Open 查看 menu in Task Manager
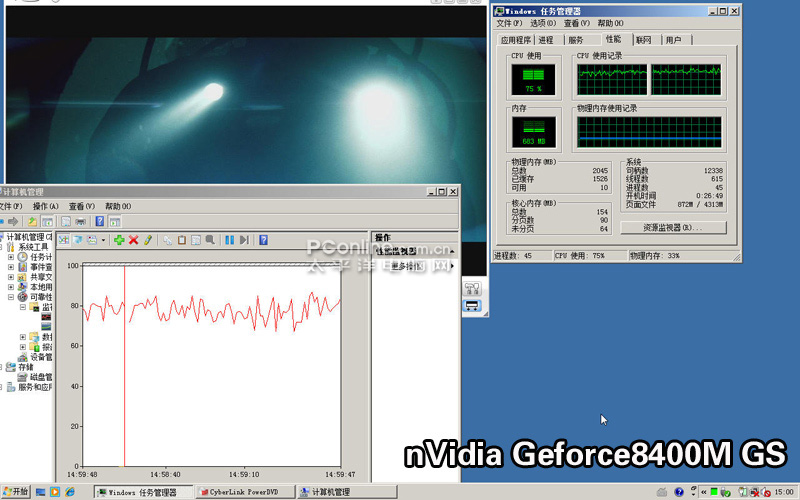The image size is (800, 500). click(577, 23)
